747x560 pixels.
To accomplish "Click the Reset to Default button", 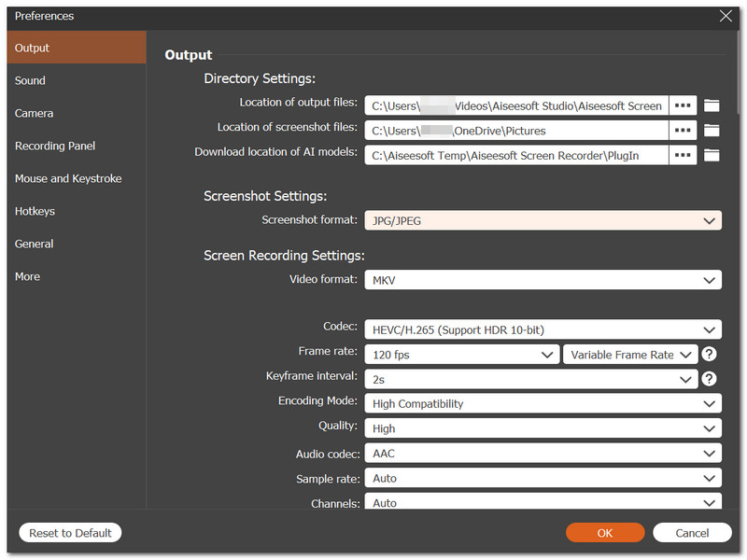I will pyautogui.click(x=70, y=533).
